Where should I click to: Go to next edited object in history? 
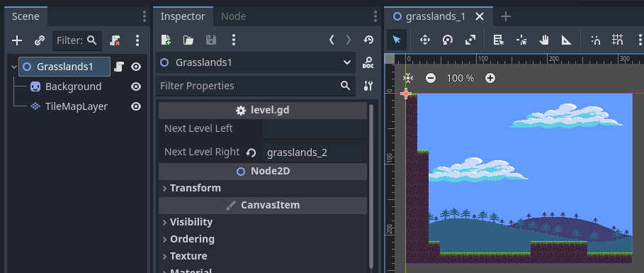[x=349, y=40]
